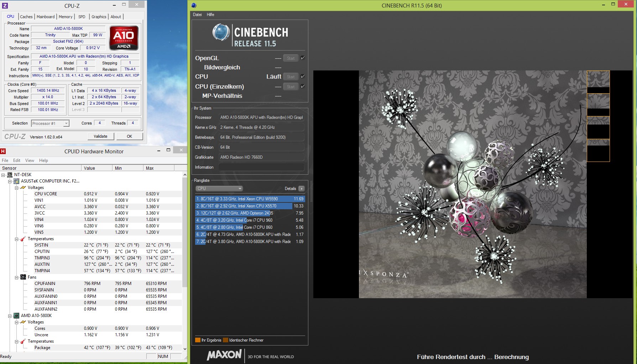Click the Validate button in CPU-Z

point(101,136)
